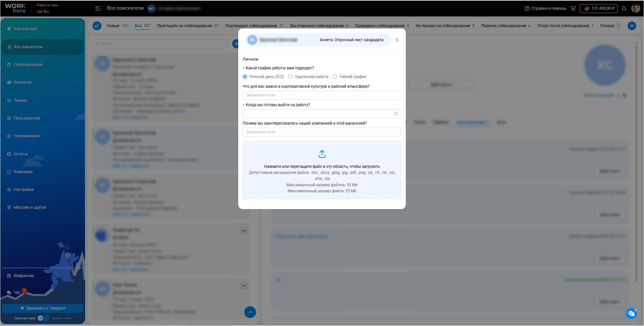Click the lower thumbs-up icon in candidate list
The image size is (644, 326).
[244, 285]
